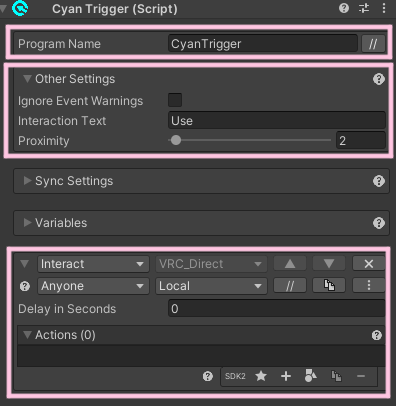Toggle the Ignore Event Warnings checkbox

175,100
